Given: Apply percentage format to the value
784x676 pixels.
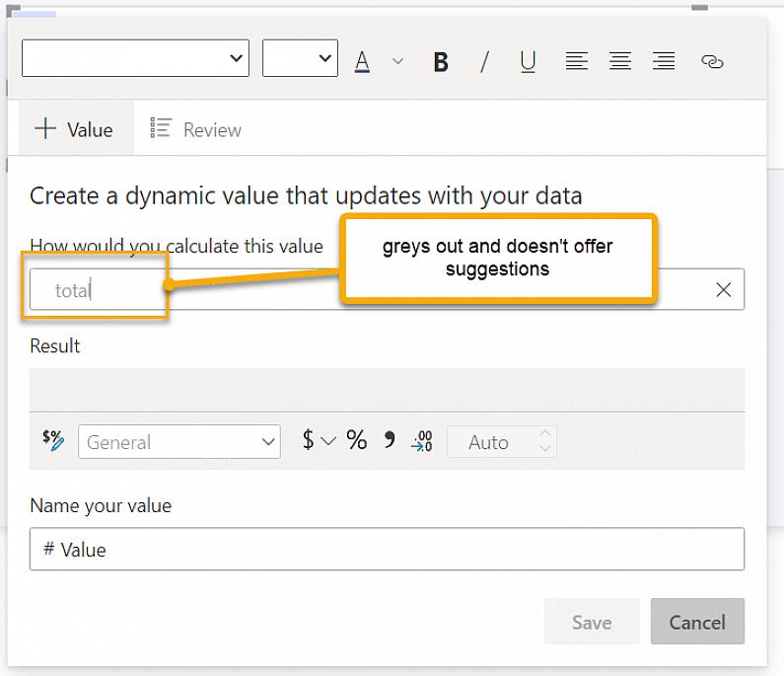Looking at the screenshot, I should 357,441.
